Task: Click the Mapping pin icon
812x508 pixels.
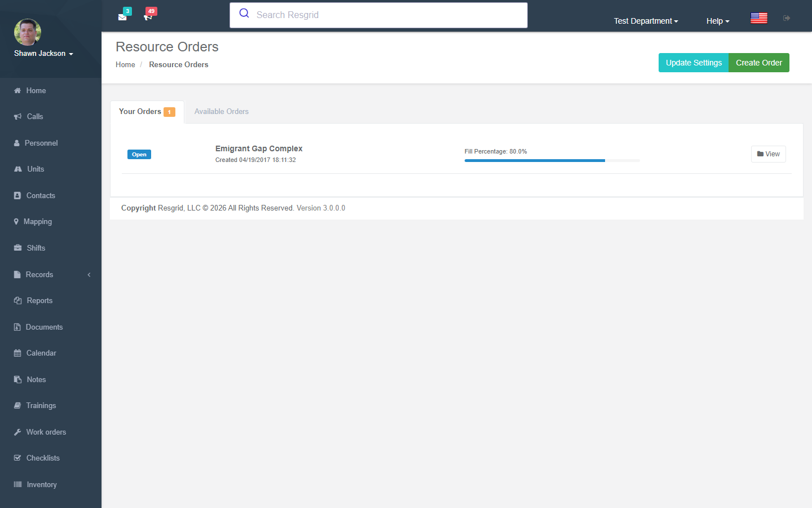Action: point(16,222)
